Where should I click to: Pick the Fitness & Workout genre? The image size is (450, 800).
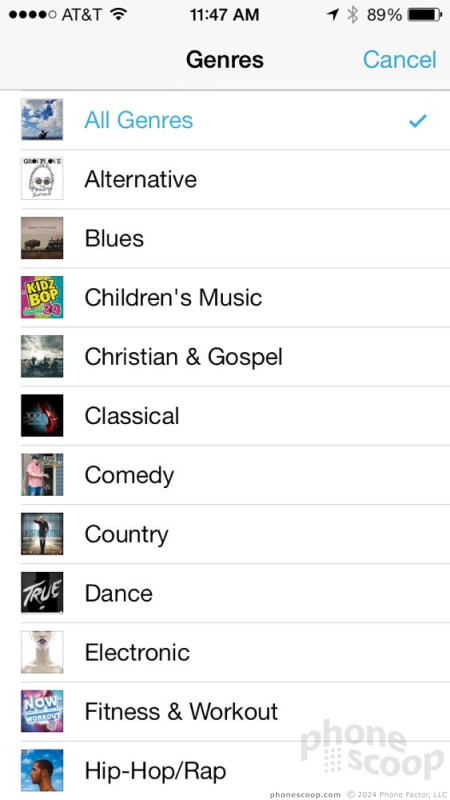(x=235, y=712)
